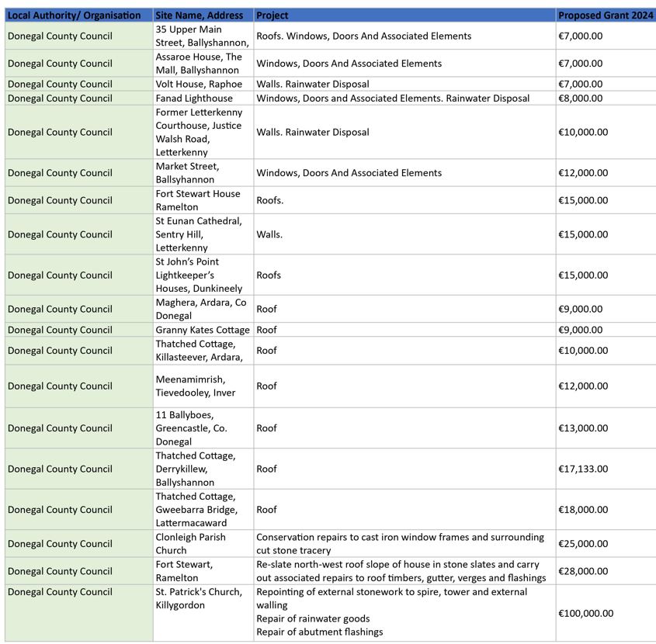Click the €8,000.00 grant amount
The height and width of the screenshot is (644, 656).
pyautogui.click(x=581, y=99)
